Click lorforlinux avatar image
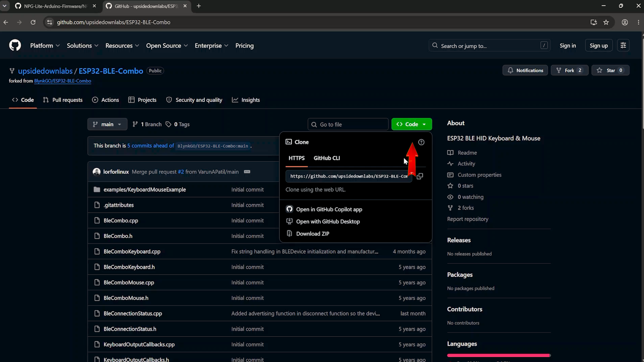Image resolution: width=644 pixels, height=362 pixels. pyautogui.click(x=97, y=172)
